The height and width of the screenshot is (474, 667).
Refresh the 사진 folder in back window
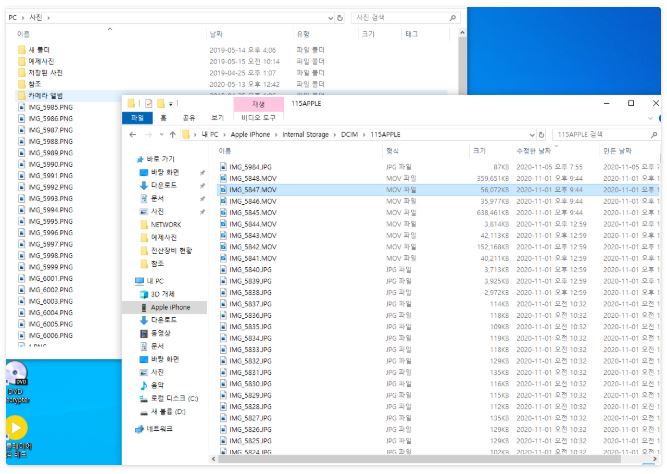pyautogui.click(x=340, y=18)
